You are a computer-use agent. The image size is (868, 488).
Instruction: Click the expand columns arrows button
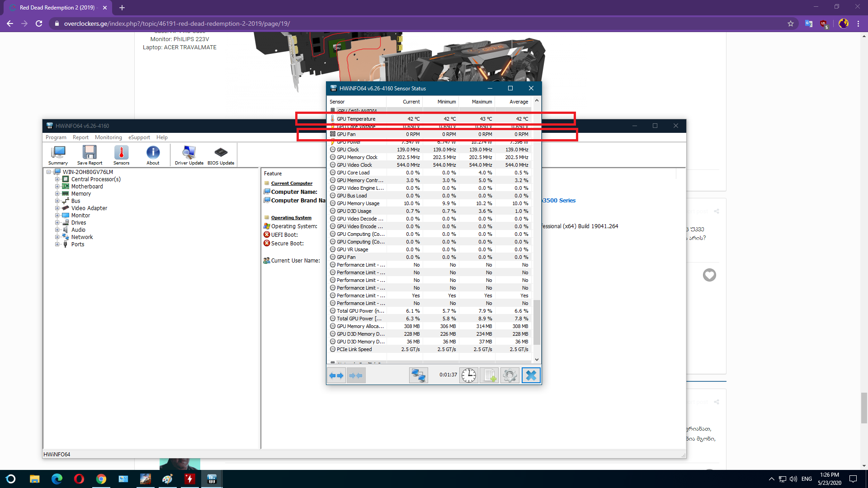[x=336, y=375]
